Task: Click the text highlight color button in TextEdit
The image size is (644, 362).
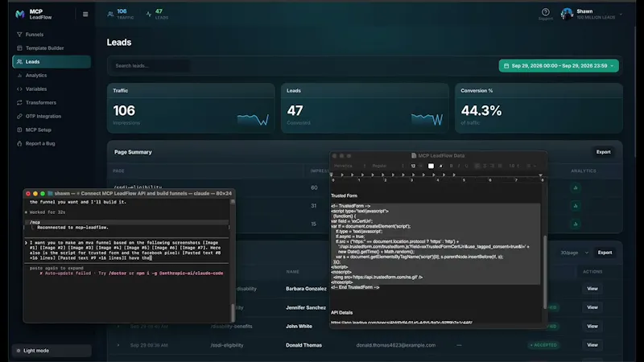Action: [440, 166]
